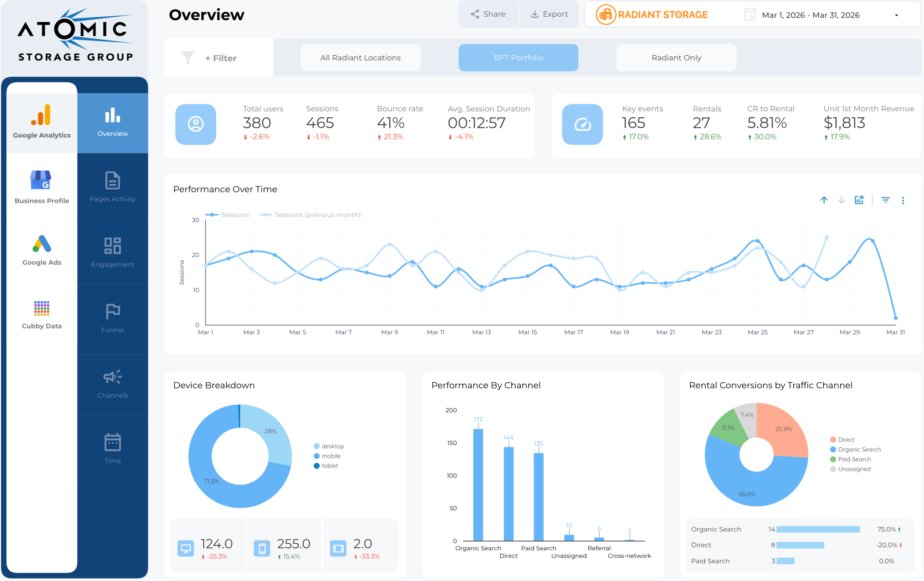Switch to the Pages Activity tab
The width and height of the screenshot is (924, 581).
(112, 187)
